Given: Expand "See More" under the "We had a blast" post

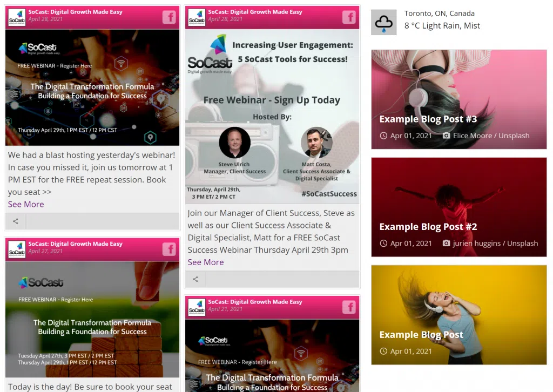Looking at the screenshot, I should [26, 204].
